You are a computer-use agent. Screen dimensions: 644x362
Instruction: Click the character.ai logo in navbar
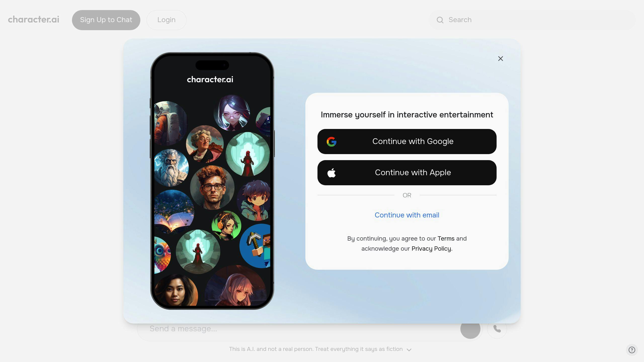pos(34,19)
